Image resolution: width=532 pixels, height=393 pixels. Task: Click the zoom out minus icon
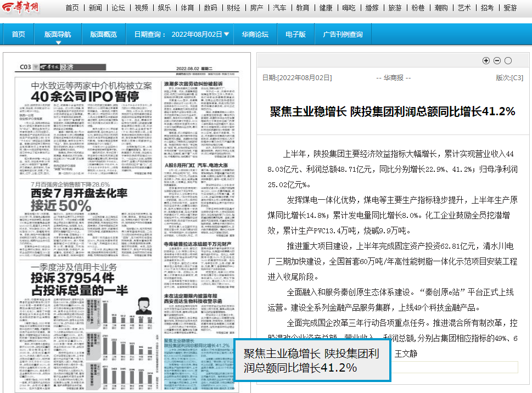[x=497, y=61]
